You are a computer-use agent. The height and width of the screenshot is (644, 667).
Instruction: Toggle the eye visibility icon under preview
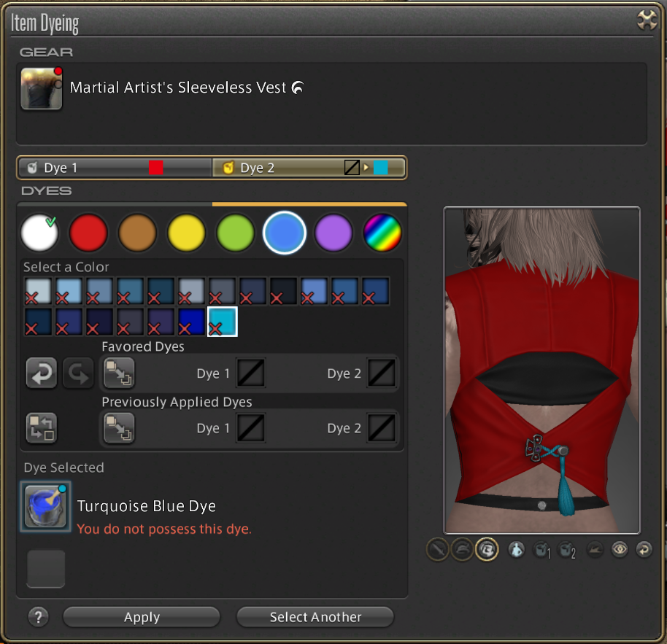(620, 550)
